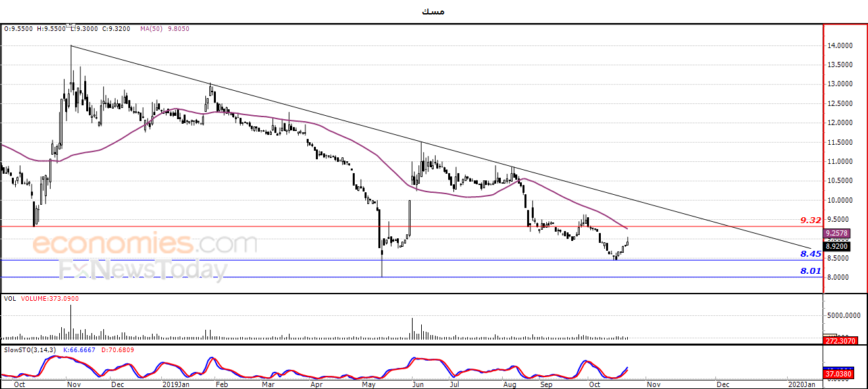Click the black 8.9200 last price tag

837,246
